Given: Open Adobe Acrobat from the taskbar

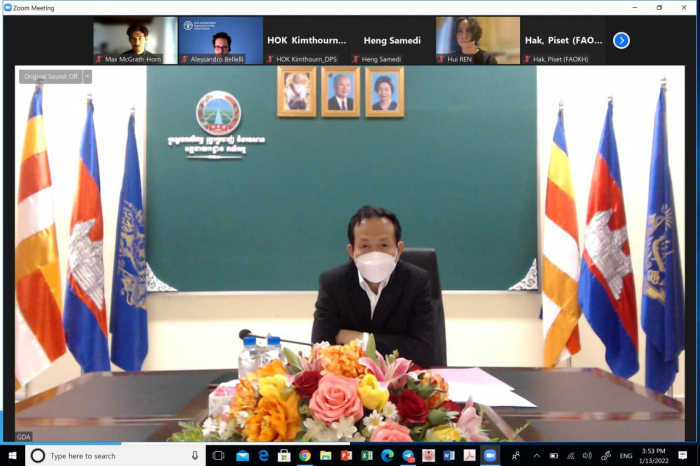Looking at the screenshot, I should click(x=469, y=456).
